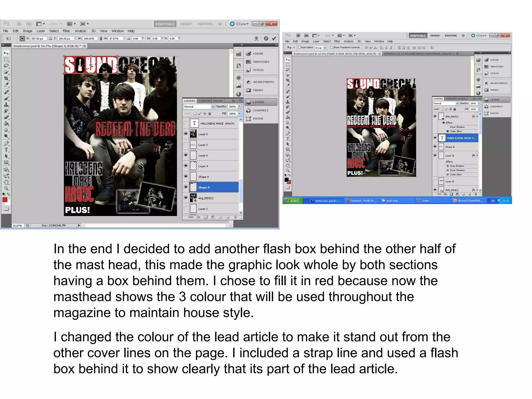Screen dimensions: 532x399
Task: Hide Shape 10 layer in right Layers panel
Action: tap(435, 147)
